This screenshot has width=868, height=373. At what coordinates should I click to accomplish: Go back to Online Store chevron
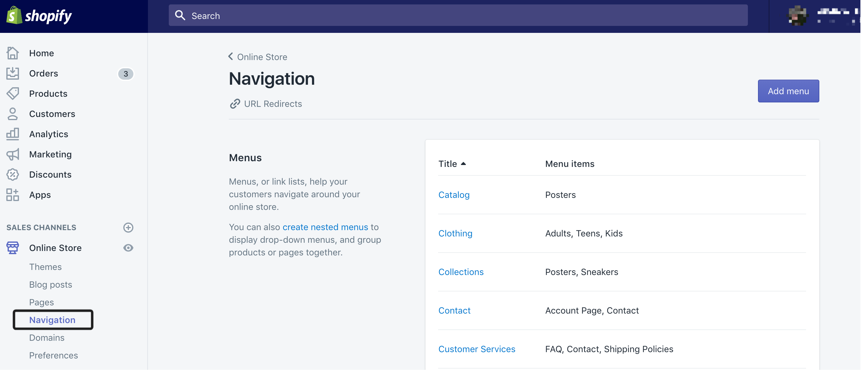[x=231, y=57]
